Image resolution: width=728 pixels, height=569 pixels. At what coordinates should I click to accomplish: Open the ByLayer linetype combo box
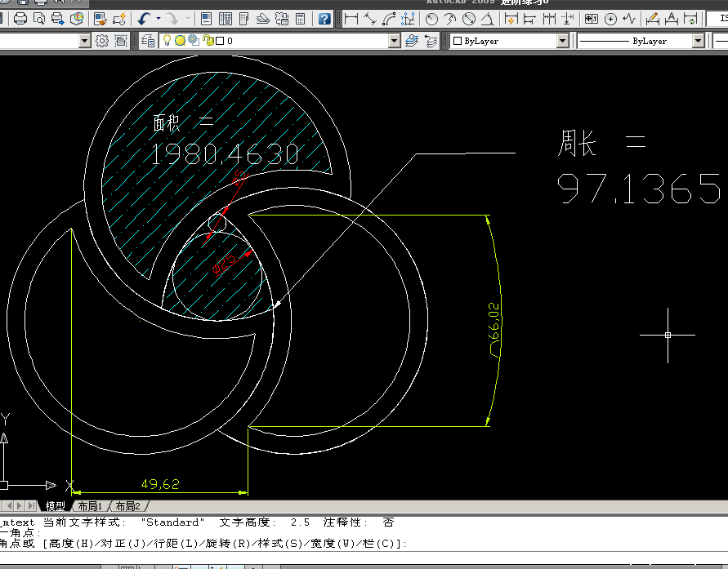[x=641, y=41]
